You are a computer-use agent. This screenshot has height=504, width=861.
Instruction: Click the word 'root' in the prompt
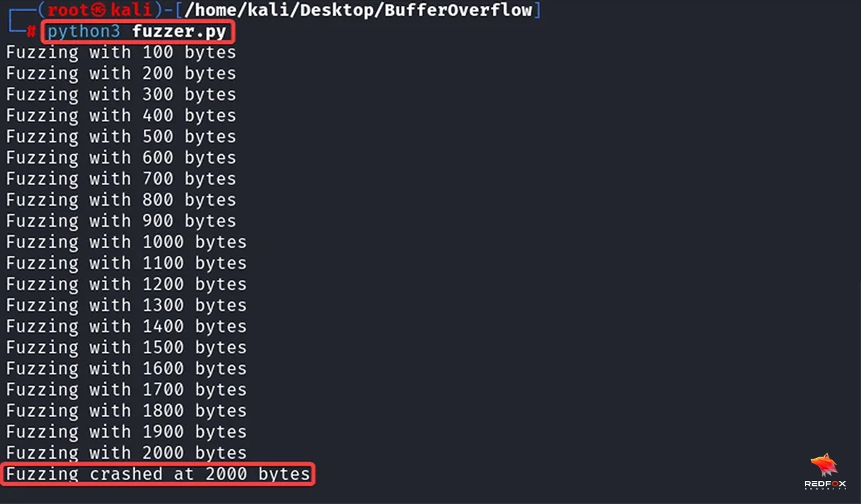[x=68, y=11]
